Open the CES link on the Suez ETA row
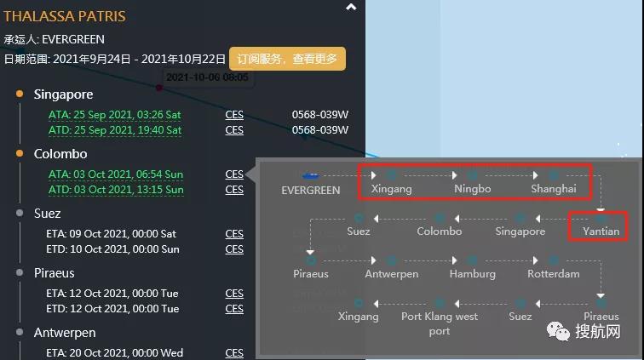Screen dimensions: 644x360 click(234, 234)
